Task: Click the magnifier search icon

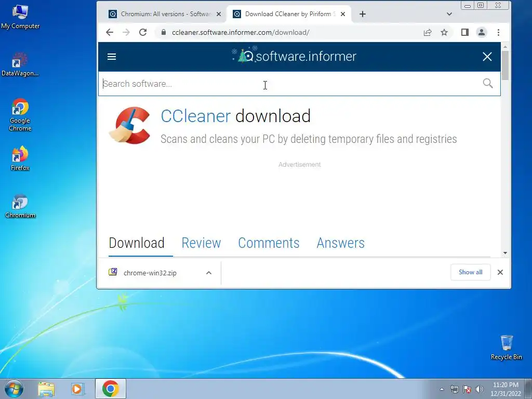Action: point(488,83)
